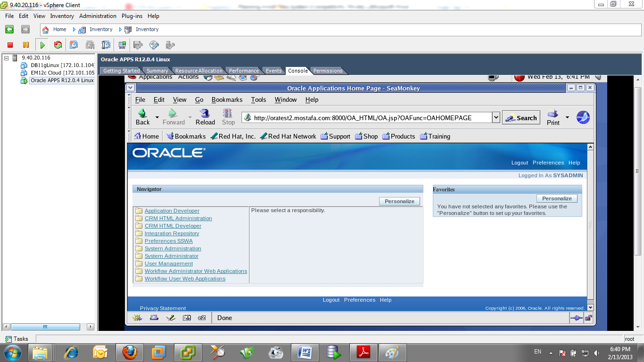This screenshot has width=644, height=362.
Task: Switch to the Performance tab
Action: pos(243,71)
